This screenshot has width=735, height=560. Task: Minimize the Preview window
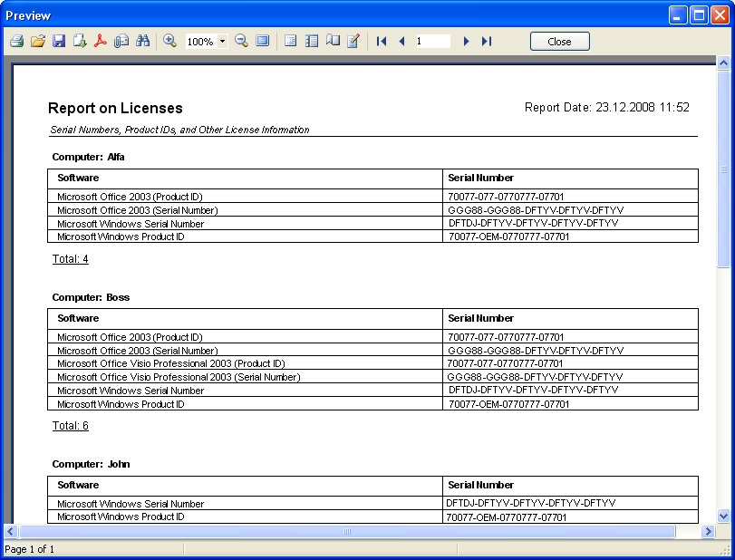pyautogui.click(x=677, y=15)
